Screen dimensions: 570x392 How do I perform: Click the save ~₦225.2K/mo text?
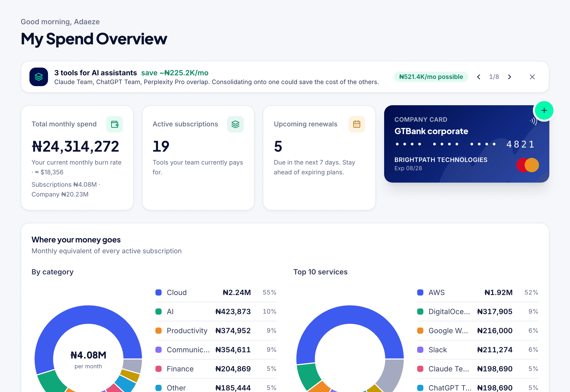[175, 73]
